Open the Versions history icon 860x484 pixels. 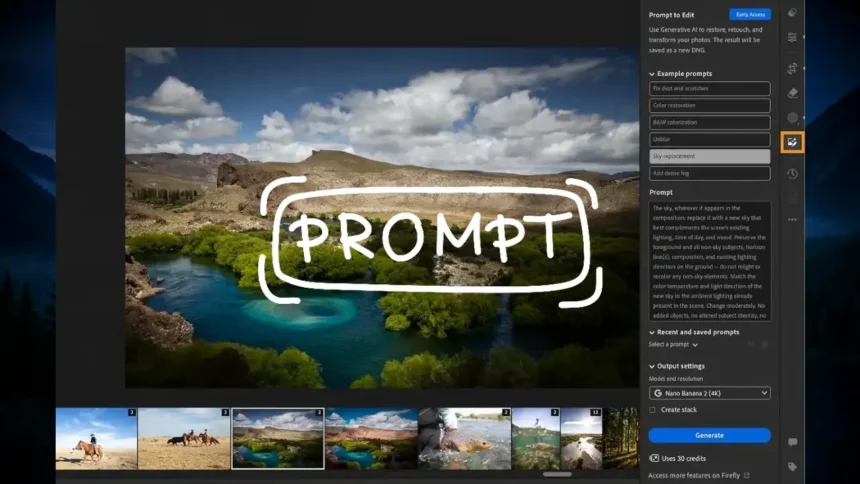(793, 173)
